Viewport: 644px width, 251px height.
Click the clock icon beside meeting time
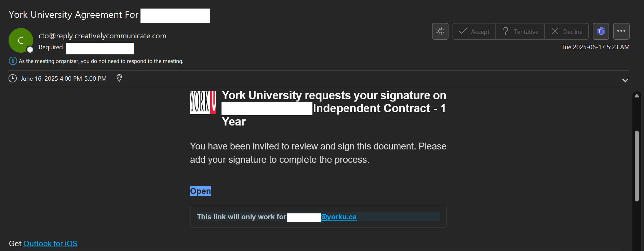(x=13, y=78)
